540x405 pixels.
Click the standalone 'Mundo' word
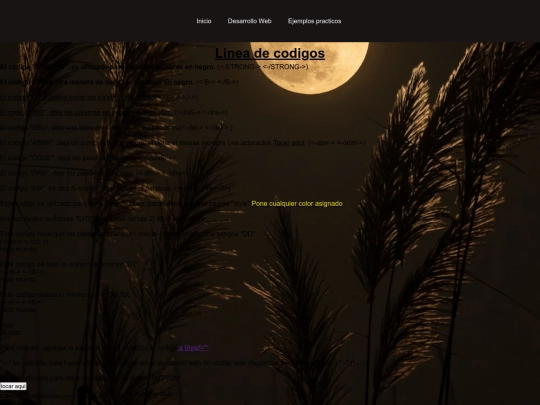tap(10, 333)
